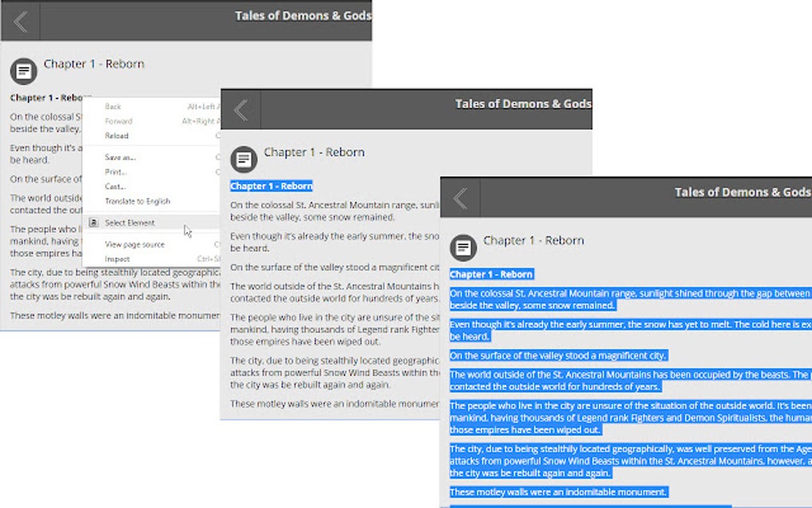Click the Back menu entry
The image size is (812, 508).
click(x=112, y=106)
